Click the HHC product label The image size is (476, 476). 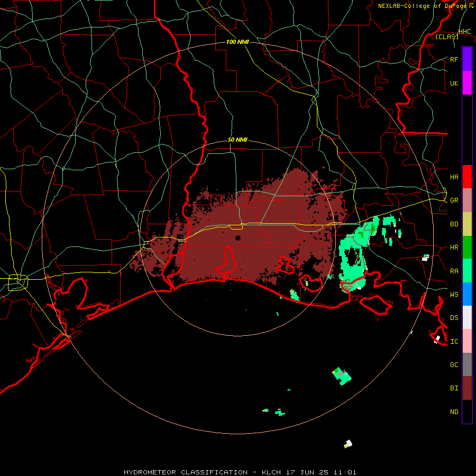click(x=464, y=32)
